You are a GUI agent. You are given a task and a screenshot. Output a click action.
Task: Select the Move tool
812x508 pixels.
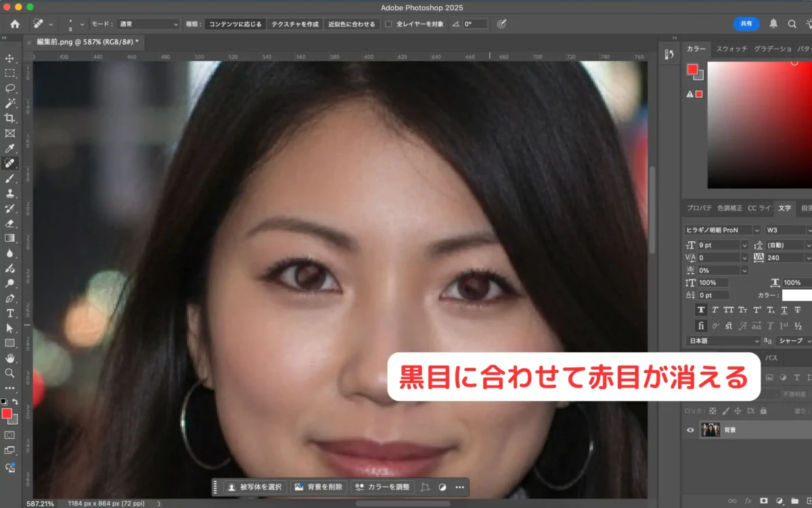click(x=10, y=58)
